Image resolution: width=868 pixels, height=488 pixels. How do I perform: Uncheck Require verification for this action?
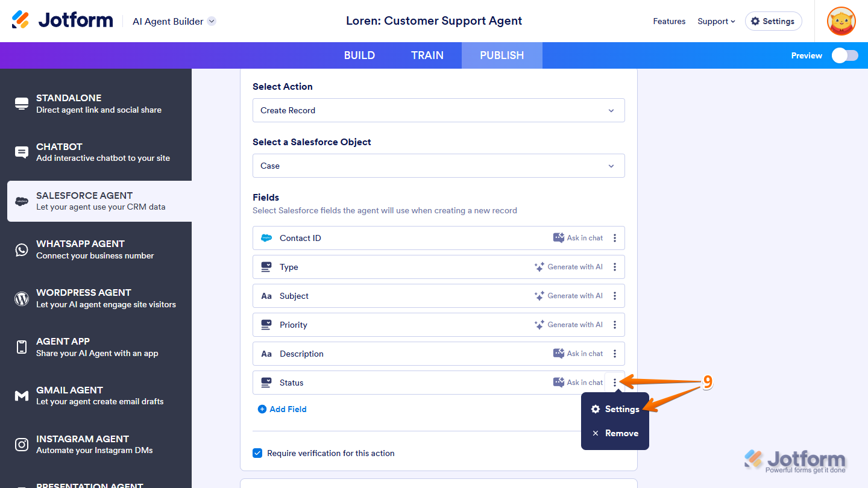tap(257, 452)
